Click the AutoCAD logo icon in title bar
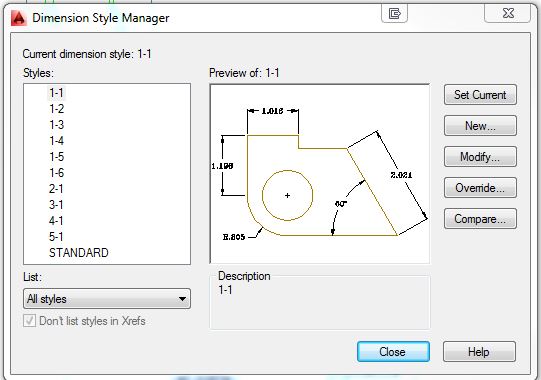The width and height of the screenshot is (541, 380). tap(19, 18)
